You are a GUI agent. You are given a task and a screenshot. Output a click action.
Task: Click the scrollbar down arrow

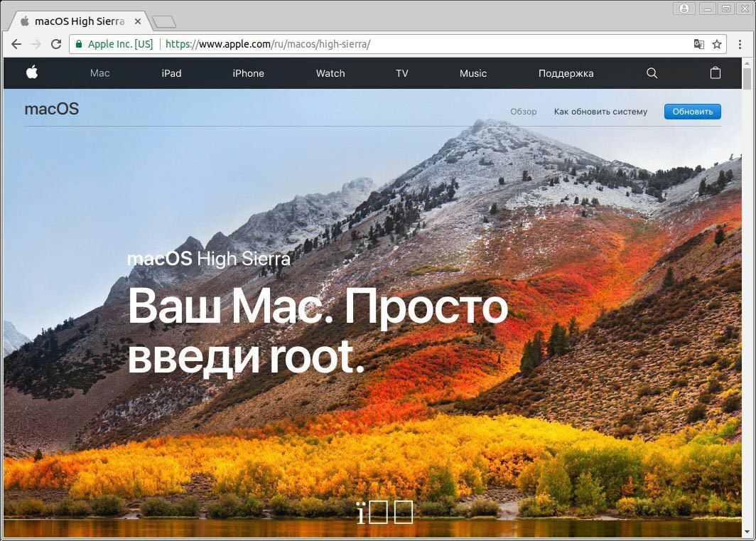click(747, 532)
